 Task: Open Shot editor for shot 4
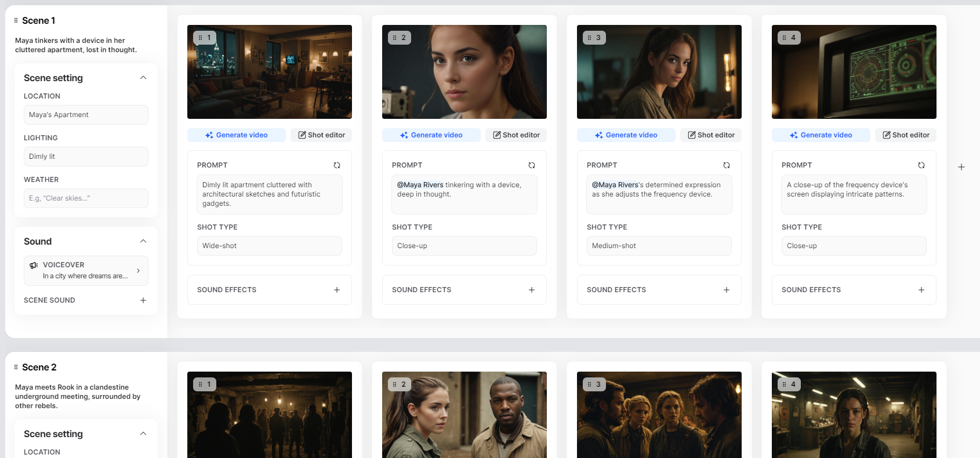906,135
